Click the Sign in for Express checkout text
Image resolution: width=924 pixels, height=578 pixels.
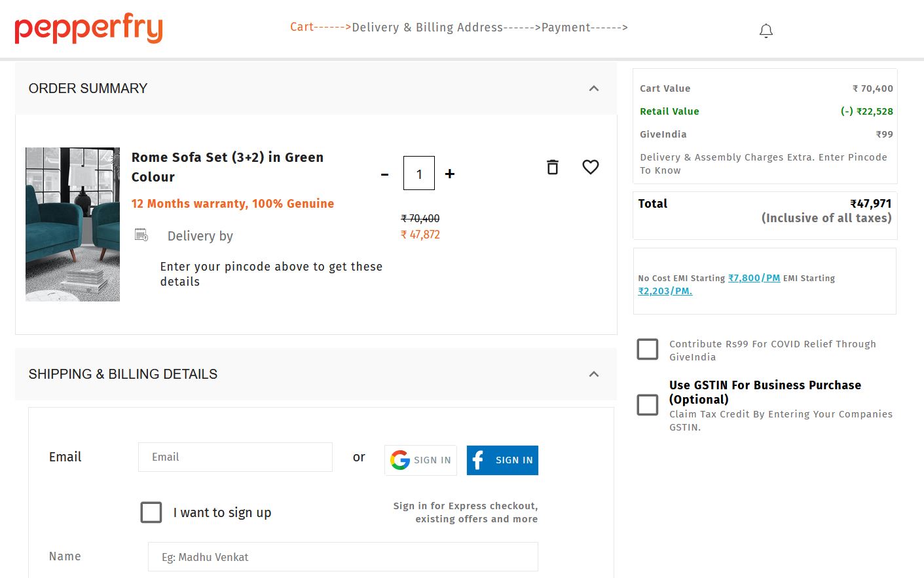pyautogui.click(x=466, y=512)
